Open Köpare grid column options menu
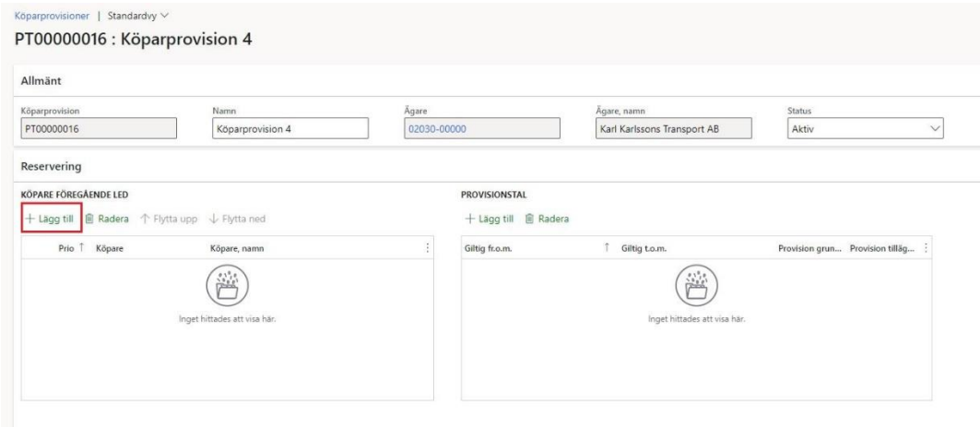Screen dimensions: 980x427 pyautogui.click(x=427, y=247)
